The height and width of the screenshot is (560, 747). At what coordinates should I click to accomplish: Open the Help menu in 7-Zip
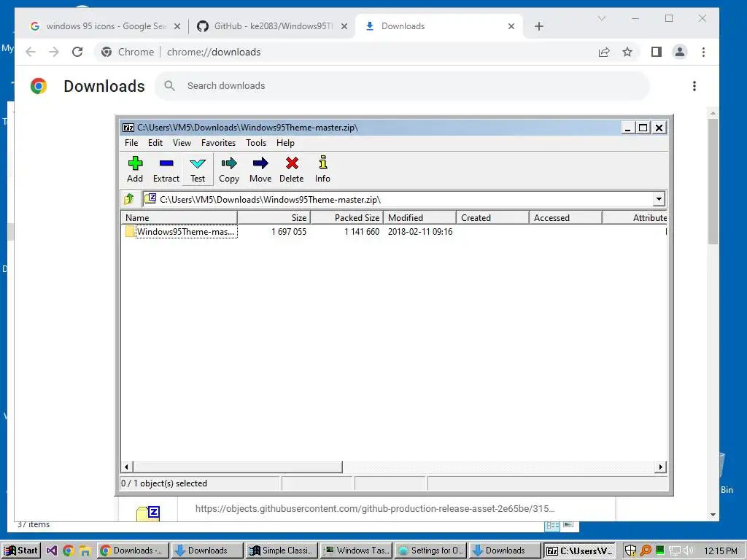coord(285,143)
